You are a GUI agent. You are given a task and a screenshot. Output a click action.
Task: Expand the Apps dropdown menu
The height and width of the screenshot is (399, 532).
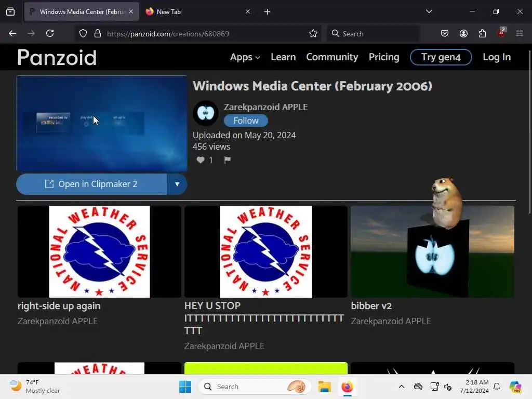click(x=245, y=57)
